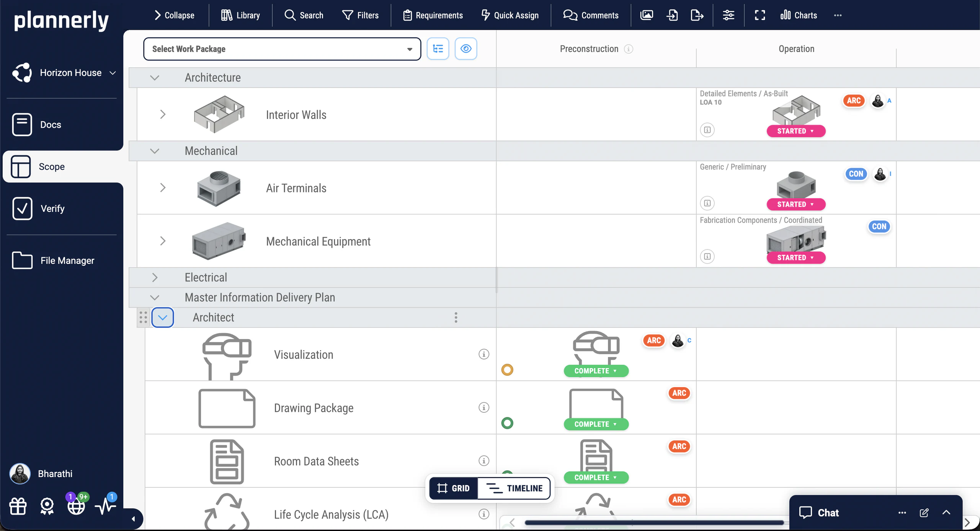
Task: Open the Docs section
Action: 36,125
